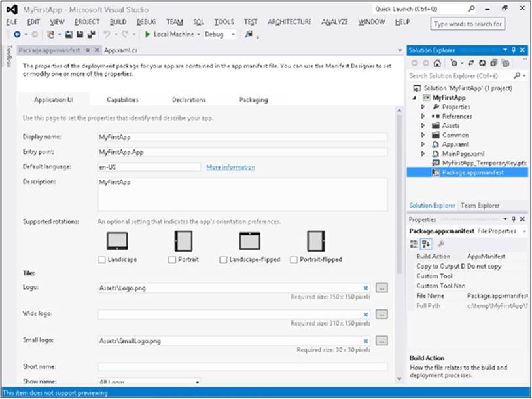This screenshot has height=399, width=532.
Task: Browse for Small logo with ellipsis button
Action: [381, 341]
